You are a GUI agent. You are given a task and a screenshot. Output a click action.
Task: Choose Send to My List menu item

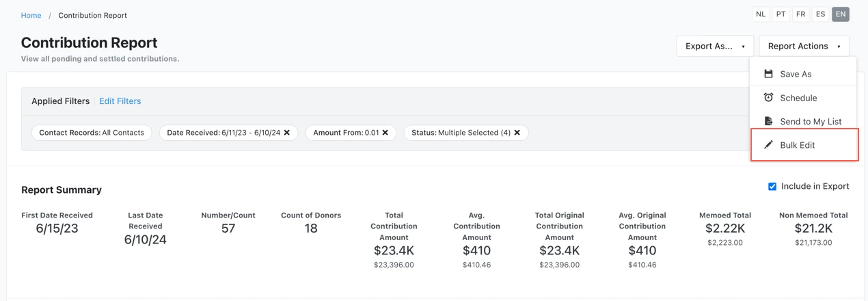click(x=804, y=121)
